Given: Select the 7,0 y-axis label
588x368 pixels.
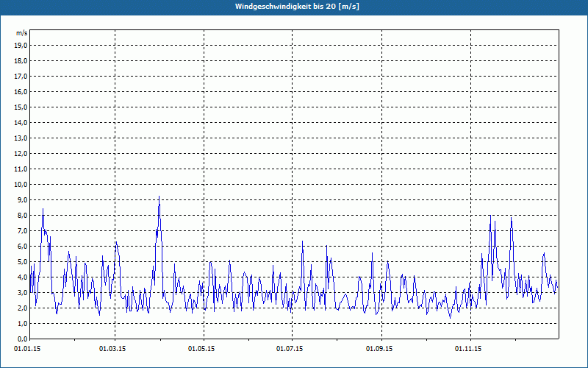Looking at the screenshot, I should 23,230.
